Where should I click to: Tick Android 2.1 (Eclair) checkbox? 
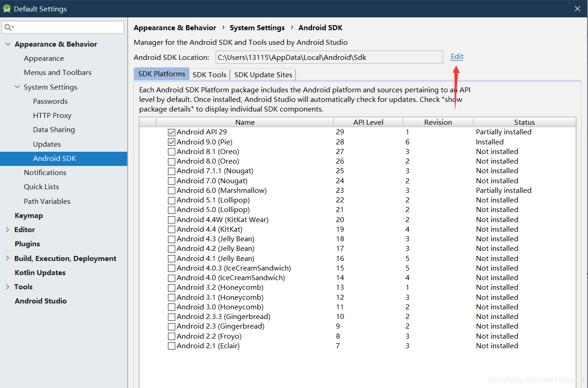pyautogui.click(x=172, y=346)
